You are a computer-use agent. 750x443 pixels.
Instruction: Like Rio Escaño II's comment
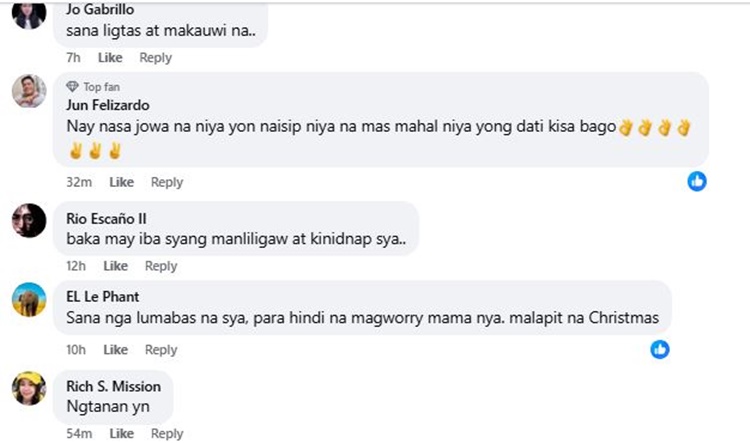[x=116, y=266]
